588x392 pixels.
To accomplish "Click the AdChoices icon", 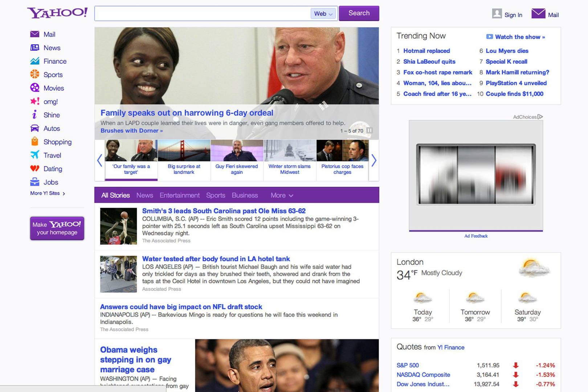I will pyautogui.click(x=540, y=117).
